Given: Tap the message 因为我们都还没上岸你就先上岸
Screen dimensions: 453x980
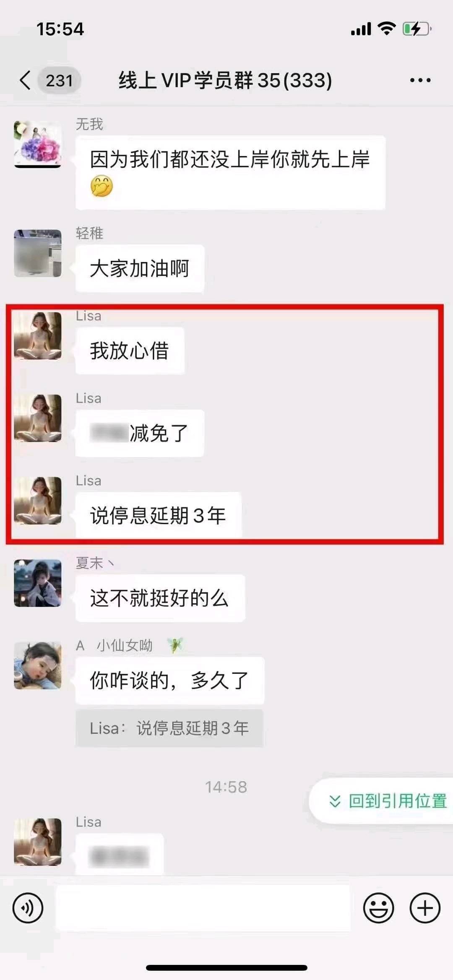Looking at the screenshot, I should [230, 172].
